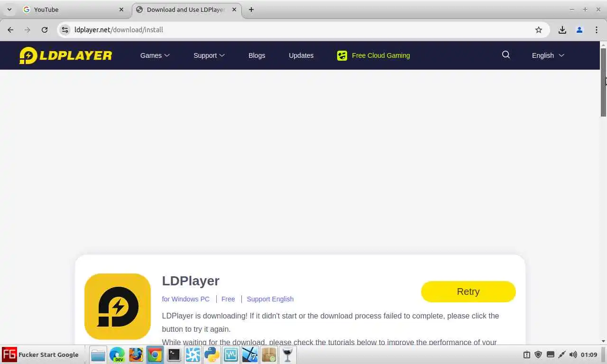Open the Updates page
Screen dimensions: 607x364
[x=301, y=55]
